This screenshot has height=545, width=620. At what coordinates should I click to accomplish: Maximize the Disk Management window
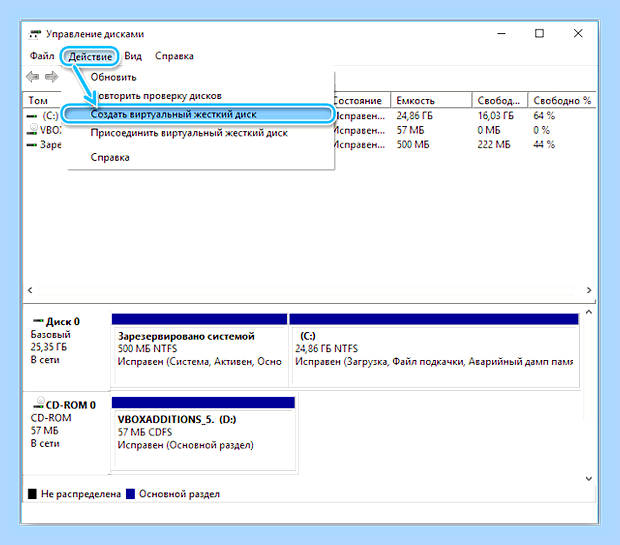click(x=539, y=34)
